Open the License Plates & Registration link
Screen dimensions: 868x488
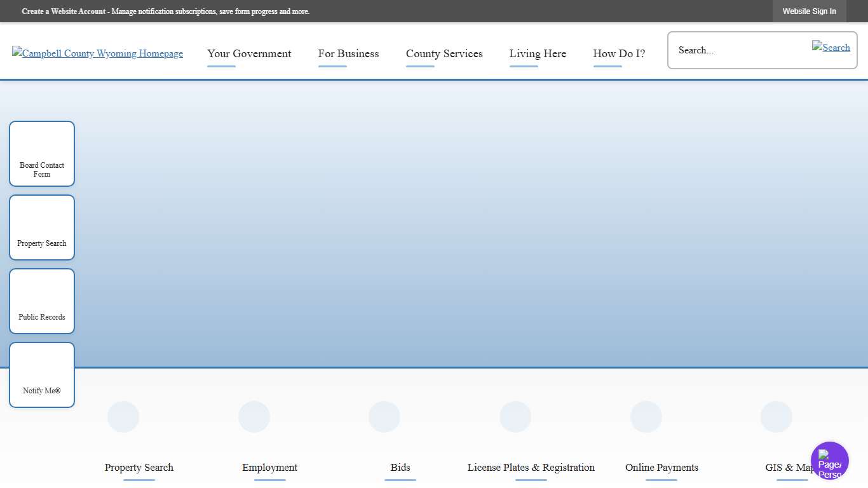point(531,468)
